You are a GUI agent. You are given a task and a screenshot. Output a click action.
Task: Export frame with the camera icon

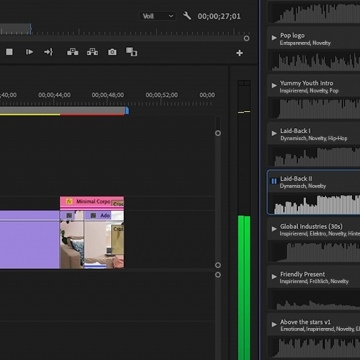(x=112, y=52)
